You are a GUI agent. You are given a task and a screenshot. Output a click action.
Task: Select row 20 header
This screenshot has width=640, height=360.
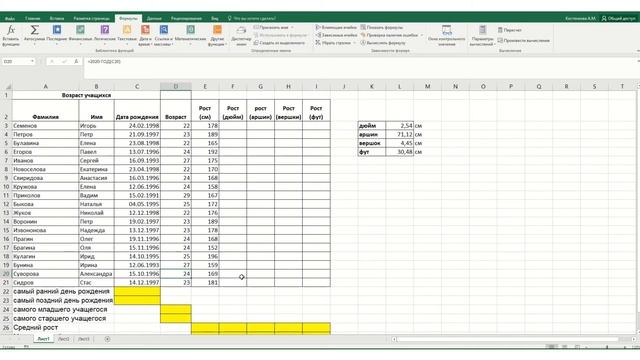pos(6,274)
